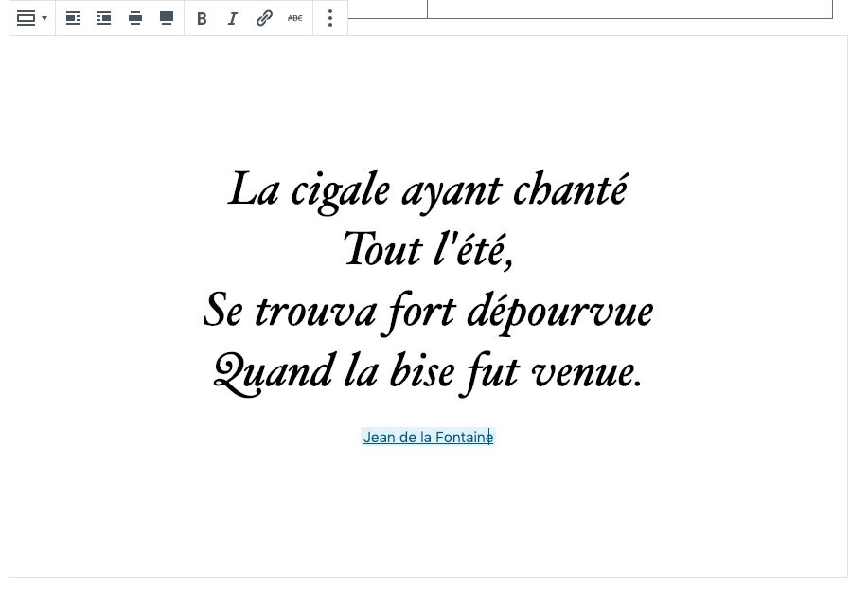Align the pullquote block right
The height and width of the screenshot is (591, 868).
[x=104, y=18]
